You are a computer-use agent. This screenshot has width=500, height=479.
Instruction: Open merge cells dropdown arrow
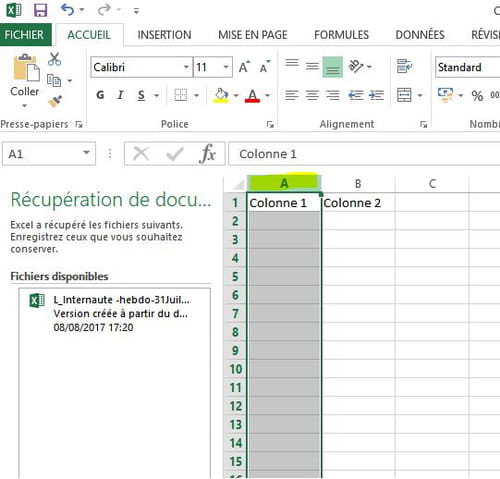click(x=420, y=95)
